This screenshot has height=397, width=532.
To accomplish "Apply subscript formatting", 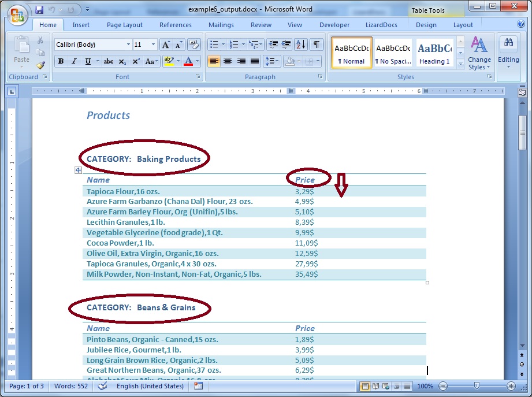I will tap(122, 61).
